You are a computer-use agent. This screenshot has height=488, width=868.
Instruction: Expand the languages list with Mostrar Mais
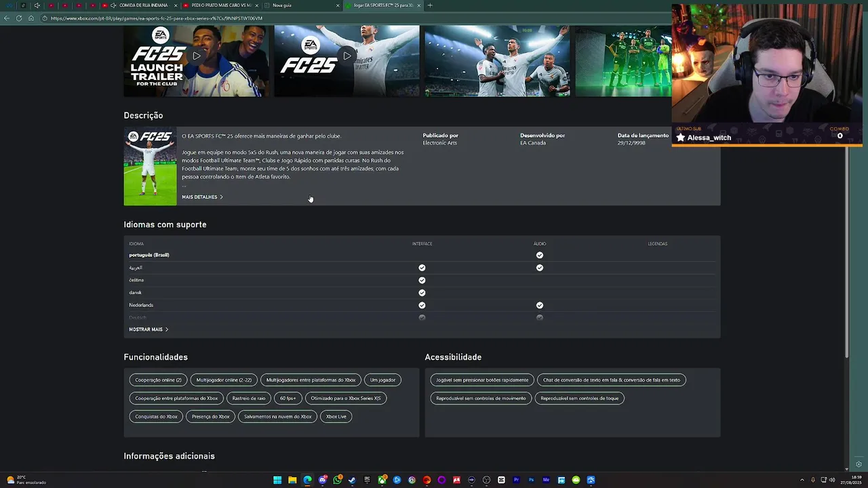pyautogui.click(x=149, y=329)
